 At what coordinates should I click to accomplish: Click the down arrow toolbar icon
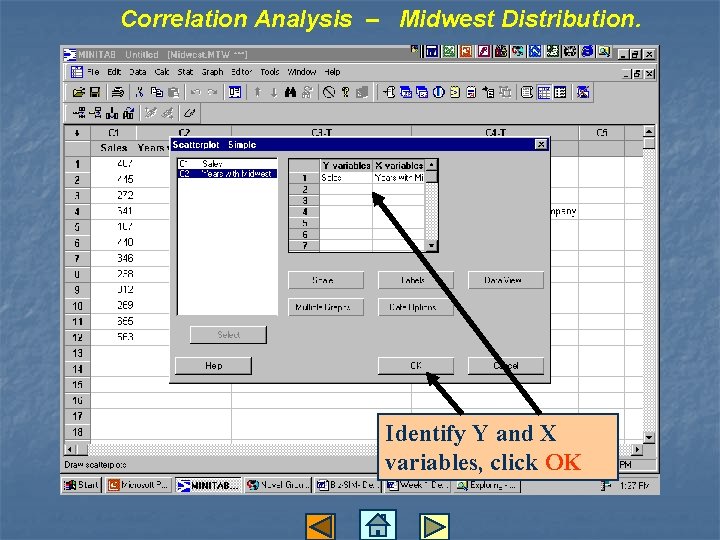[x=274, y=92]
